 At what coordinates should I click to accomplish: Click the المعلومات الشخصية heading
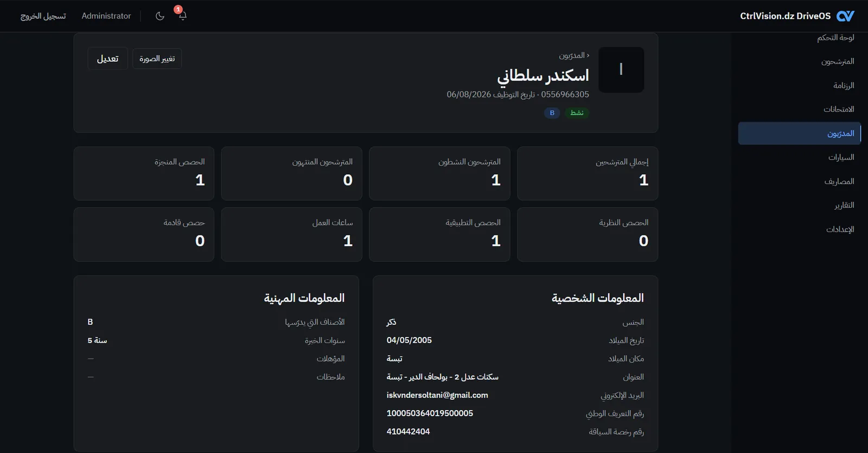click(x=597, y=298)
